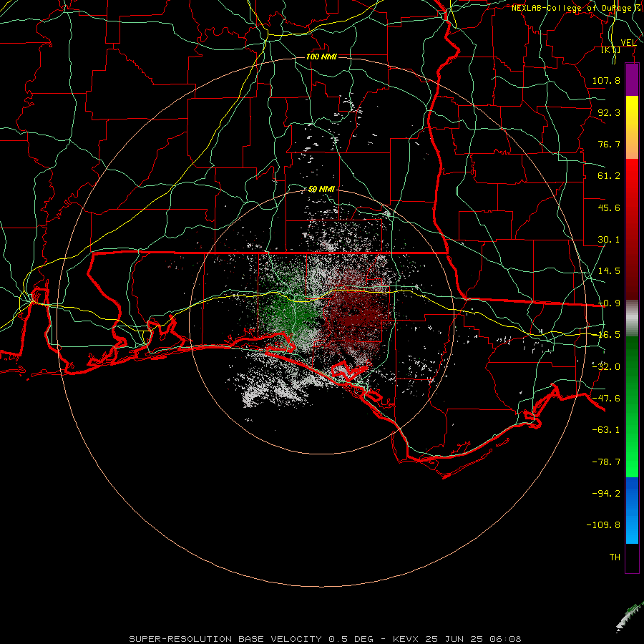Click the -32.0 velocity scale value

coord(606,367)
